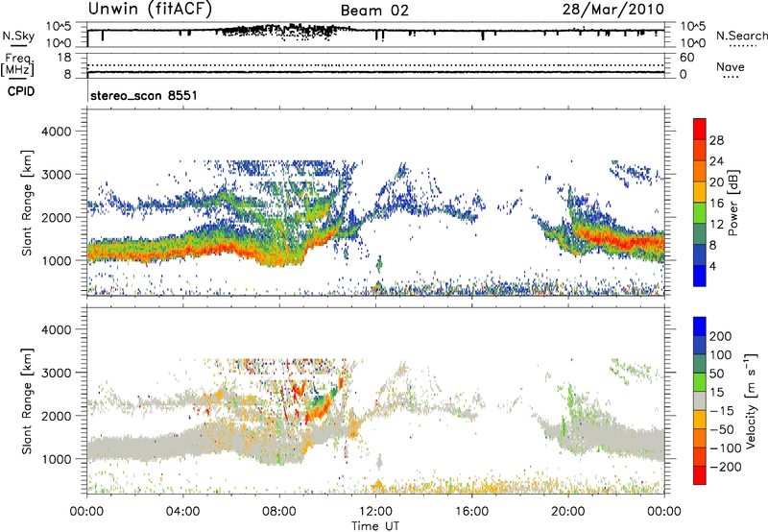Click the "4" tick on Power colorbar
The width and height of the screenshot is (768, 532).
click(x=712, y=266)
